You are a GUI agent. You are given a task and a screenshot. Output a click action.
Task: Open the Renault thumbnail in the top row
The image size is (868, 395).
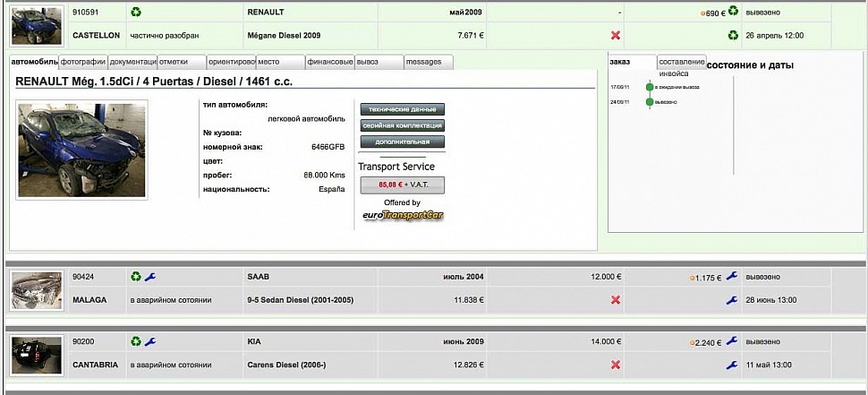[x=37, y=26]
